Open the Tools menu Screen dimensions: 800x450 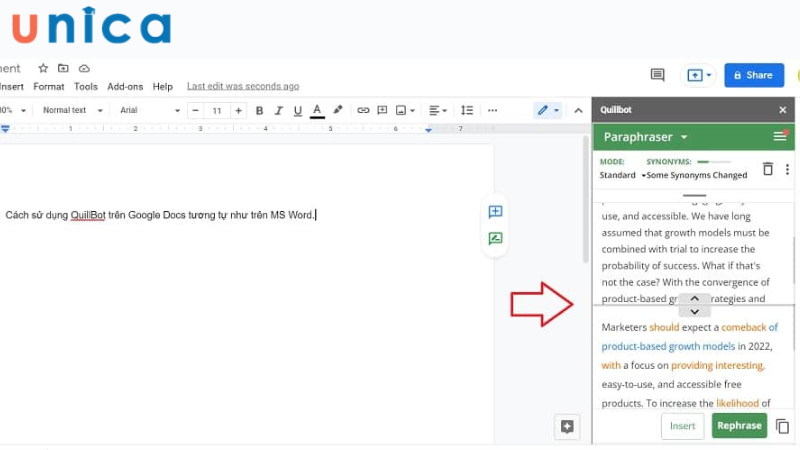pos(86,87)
